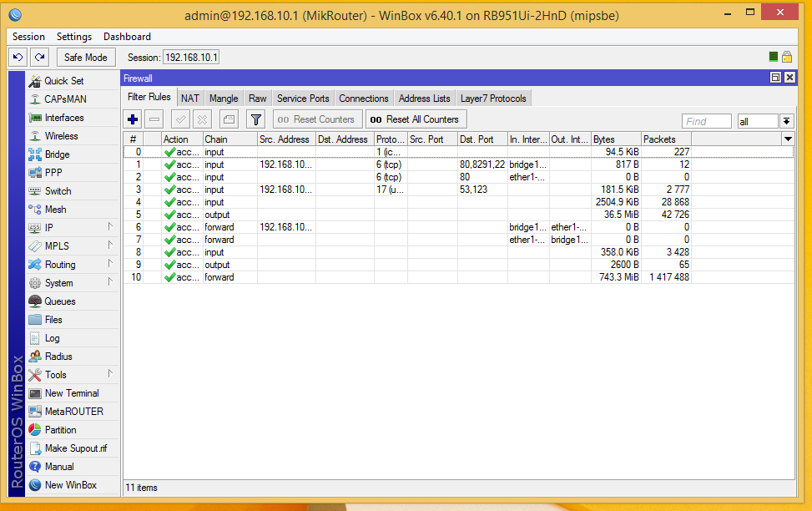Switch to the Raw tab
The height and width of the screenshot is (511, 812).
[x=257, y=99]
